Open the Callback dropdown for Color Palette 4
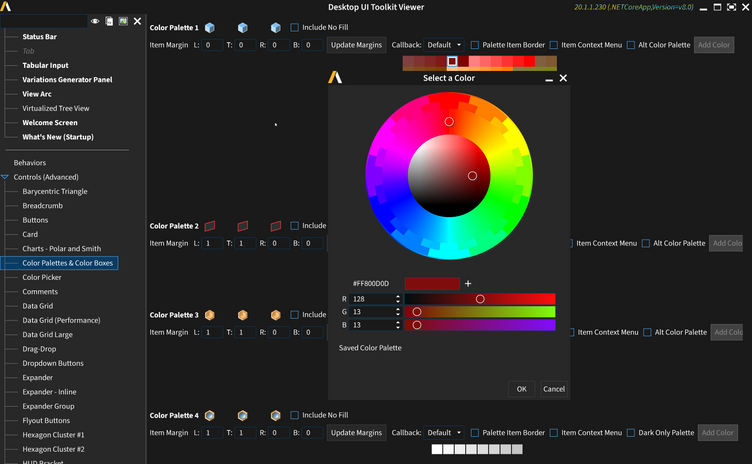 pos(444,433)
